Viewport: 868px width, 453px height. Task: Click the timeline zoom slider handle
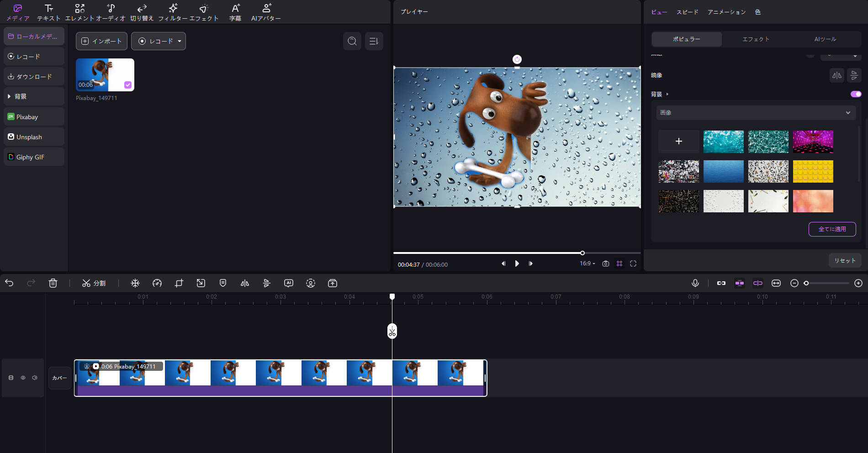pyautogui.click(x=806, y=283)
